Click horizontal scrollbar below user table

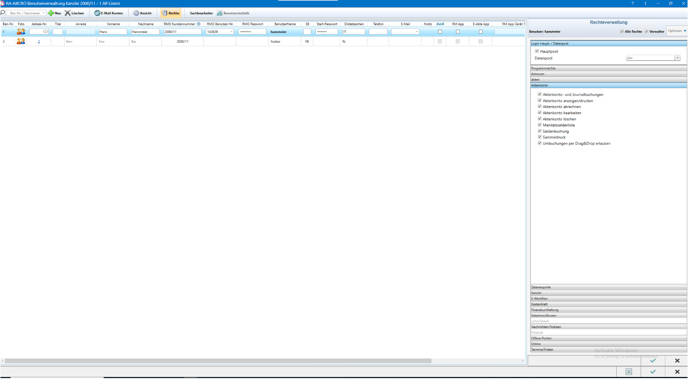point(218,361)
